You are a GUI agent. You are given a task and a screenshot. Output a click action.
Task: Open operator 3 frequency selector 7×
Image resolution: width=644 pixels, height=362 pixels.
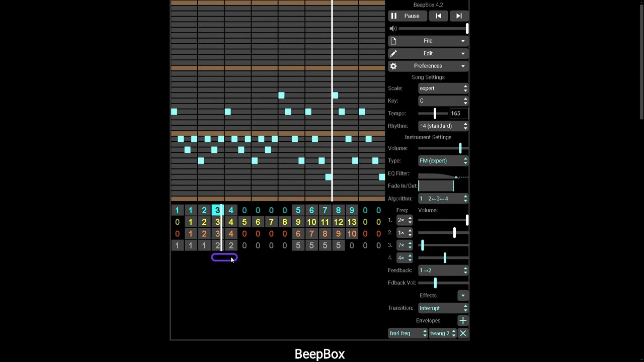point(405,245)
